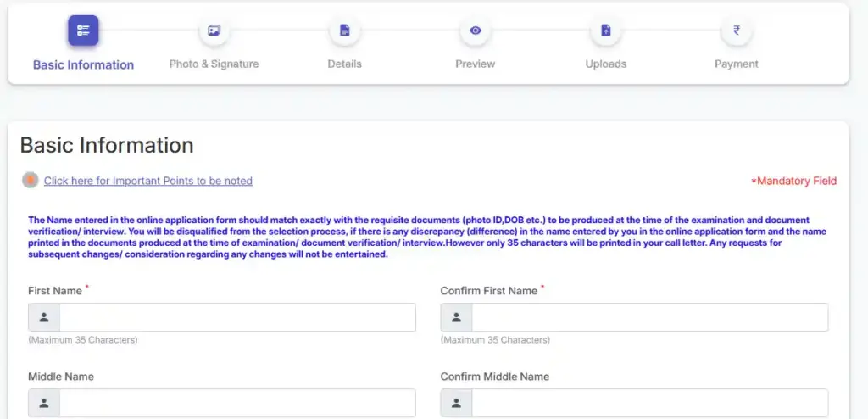Focus the First Name text box
868x419 pixels.
coord(237,317)
